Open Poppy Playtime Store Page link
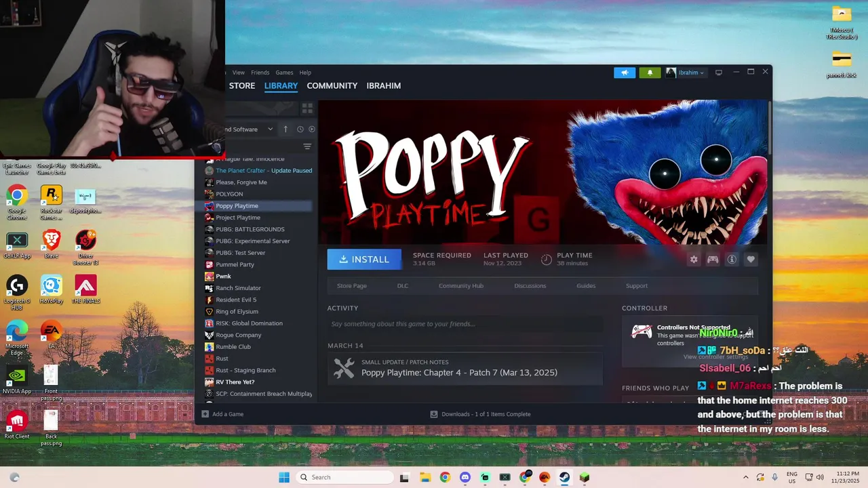Image resolution: width=868 pixels, height=488 pixels. point(352,286)
